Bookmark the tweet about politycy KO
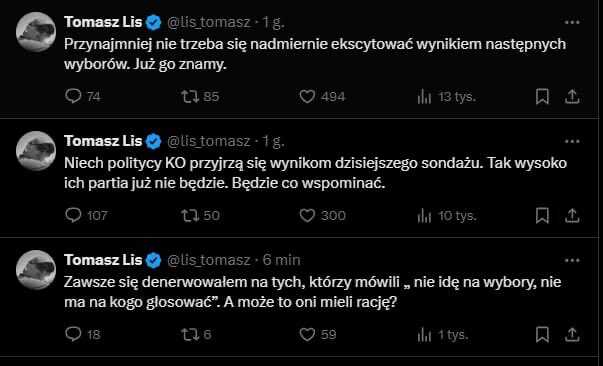 [542, 216]
